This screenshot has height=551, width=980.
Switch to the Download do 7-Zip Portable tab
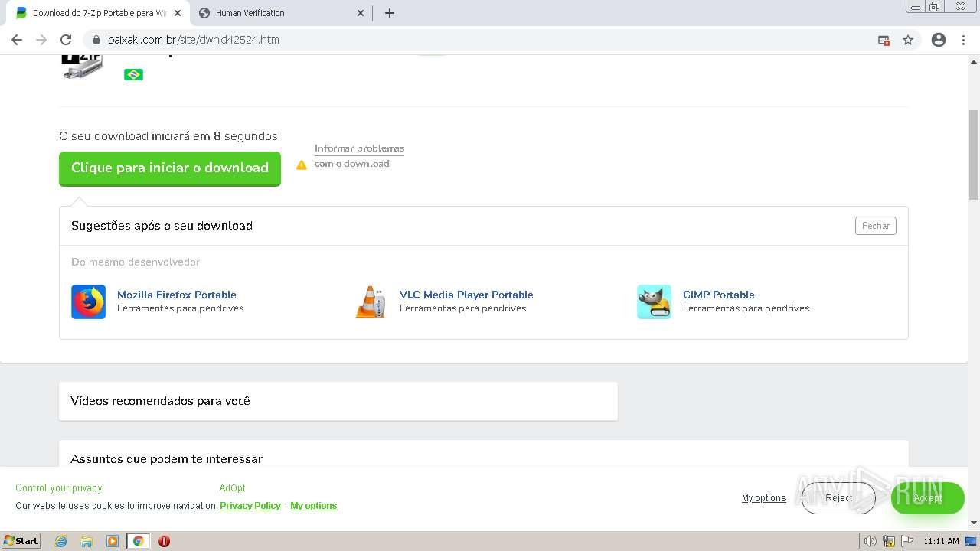pos(97,13)
